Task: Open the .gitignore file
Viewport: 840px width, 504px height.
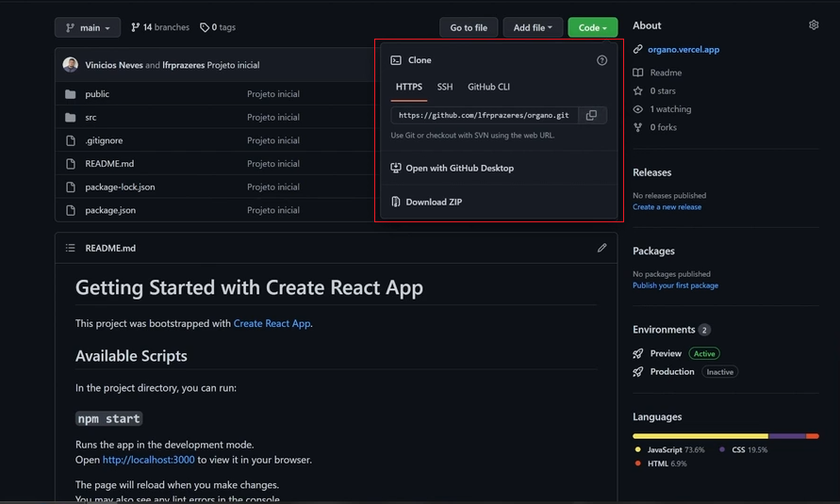Action: tap(104, 140)
